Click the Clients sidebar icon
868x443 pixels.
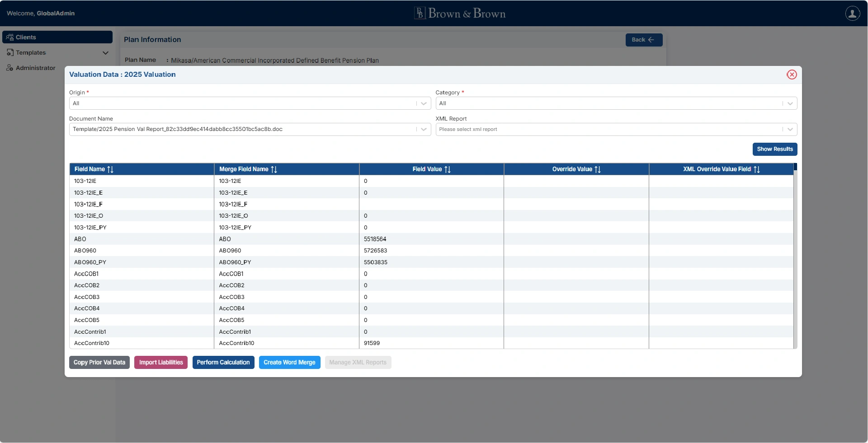click(10, 37)
